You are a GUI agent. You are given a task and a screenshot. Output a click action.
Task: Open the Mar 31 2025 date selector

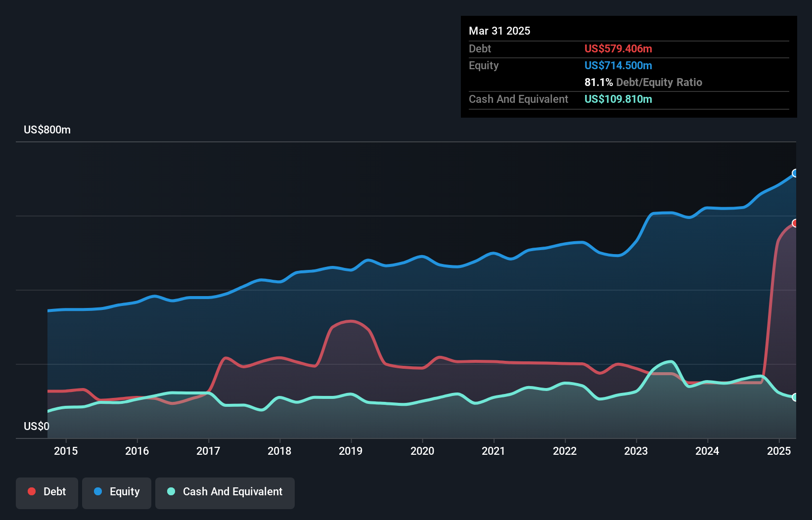click(x=499, y=31)
